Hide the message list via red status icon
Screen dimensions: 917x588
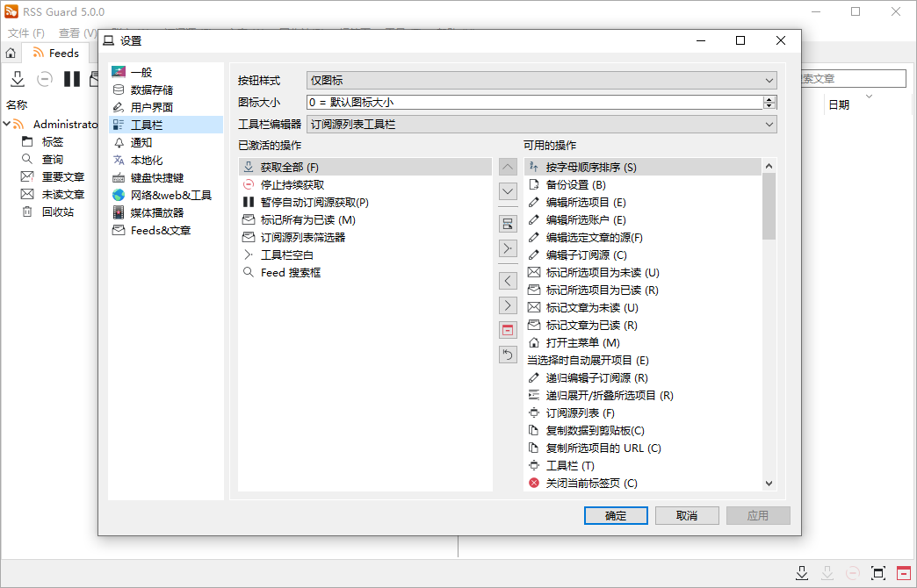point(905,573)
